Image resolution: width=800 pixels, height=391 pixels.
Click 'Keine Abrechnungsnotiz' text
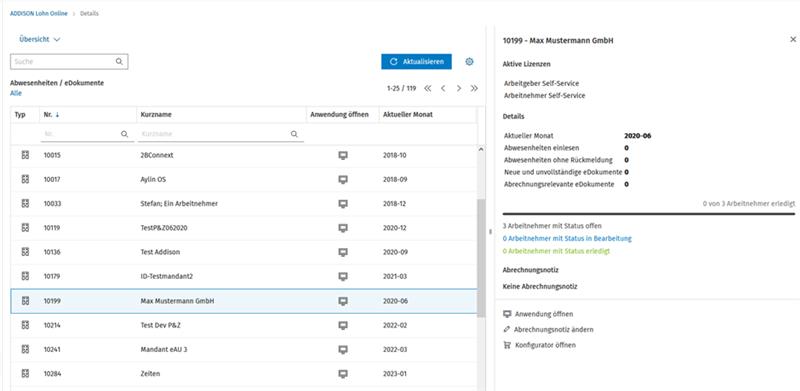point(540,287)
